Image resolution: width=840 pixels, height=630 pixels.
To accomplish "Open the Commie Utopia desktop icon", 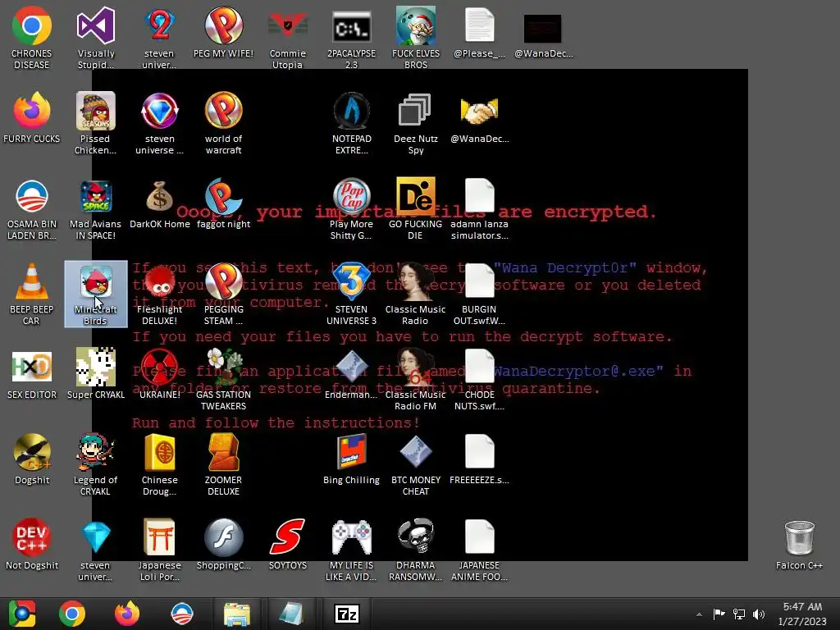I will (x=288, y=25).
